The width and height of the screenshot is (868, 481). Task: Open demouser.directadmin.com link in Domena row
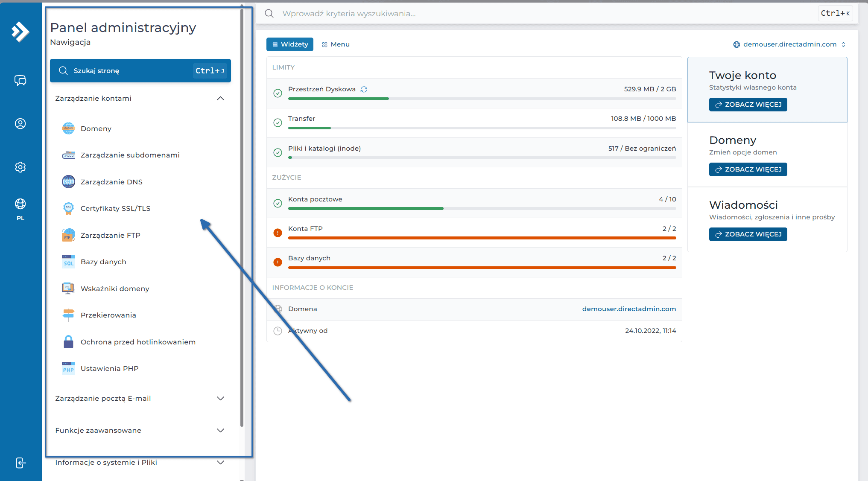pyautogui.click(x=629, y=309)
